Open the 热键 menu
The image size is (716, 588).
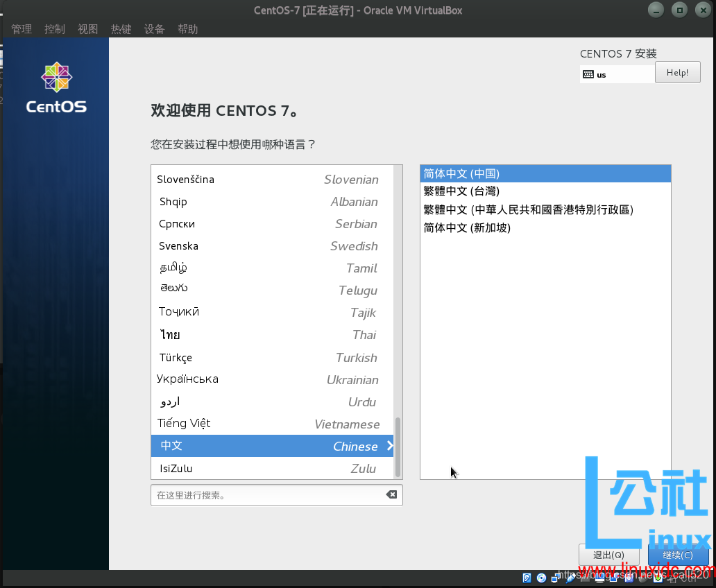coord(121,29)
